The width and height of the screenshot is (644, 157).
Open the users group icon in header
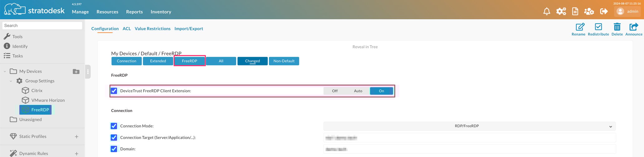(x=589, y=12)
